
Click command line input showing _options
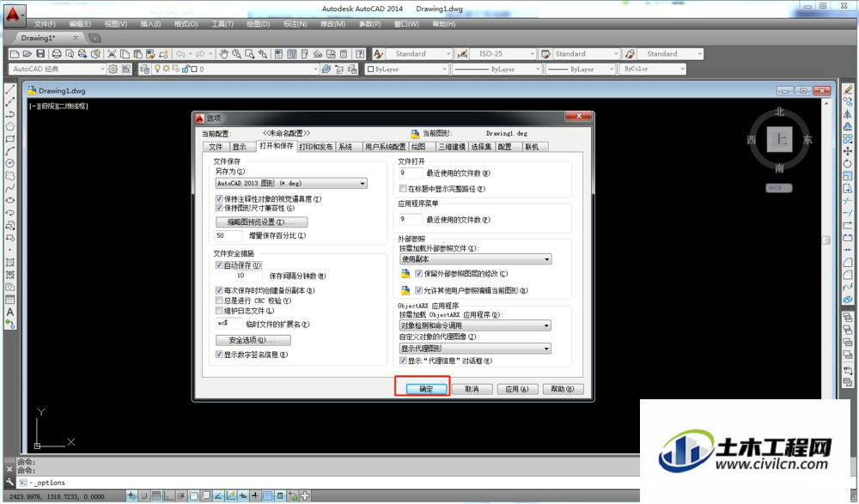pos(329,483)
